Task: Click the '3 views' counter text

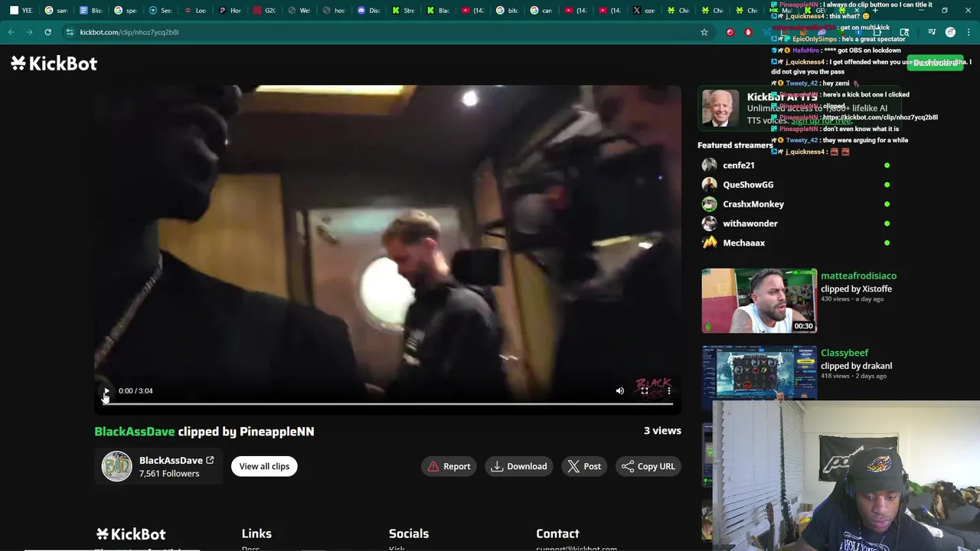Action: click(x=662, y=431)
